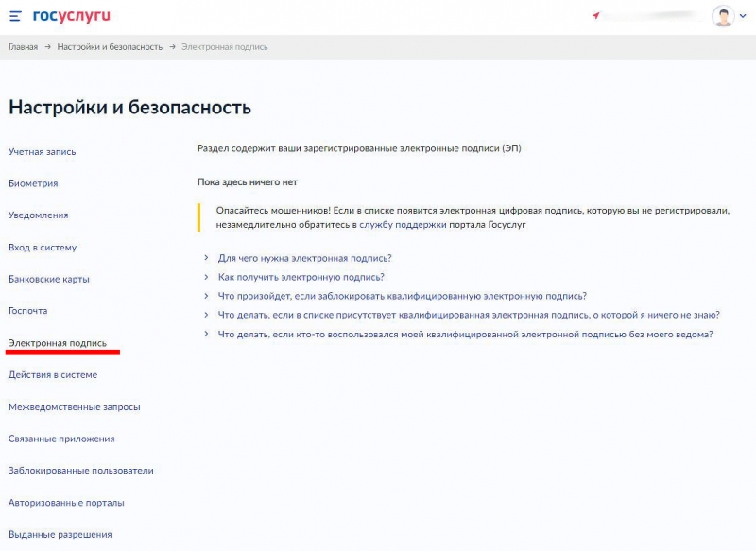Open the "Уведомления" section

click(x=40, y=215)
